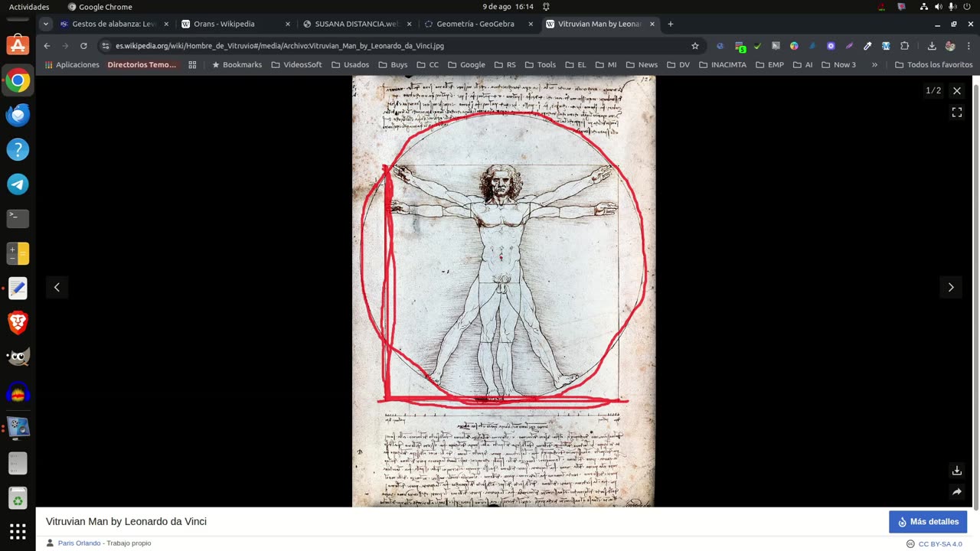This screenshot has width=980, height=551.
Task: Download the Vitruvian Man image file
Action: (956, 471)
